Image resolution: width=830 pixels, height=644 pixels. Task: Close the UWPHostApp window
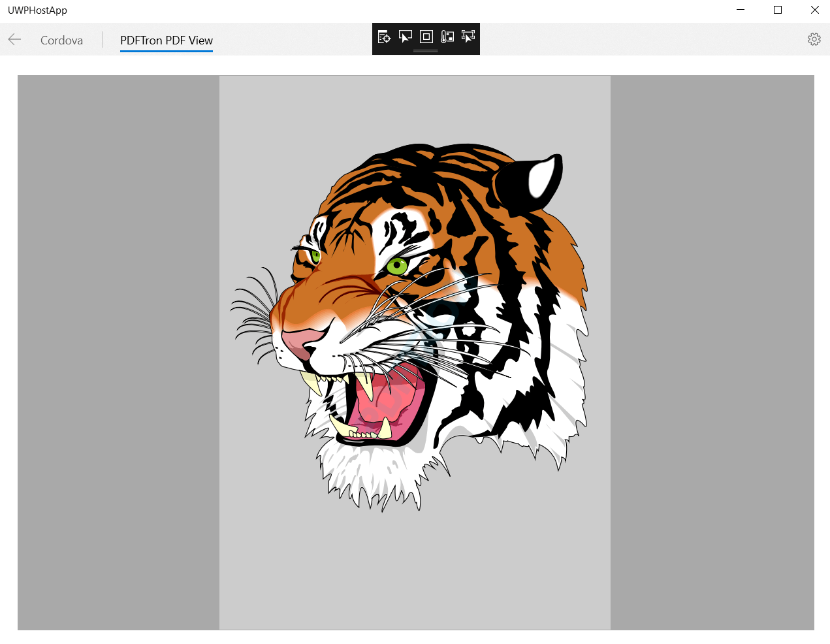[815, 10]
